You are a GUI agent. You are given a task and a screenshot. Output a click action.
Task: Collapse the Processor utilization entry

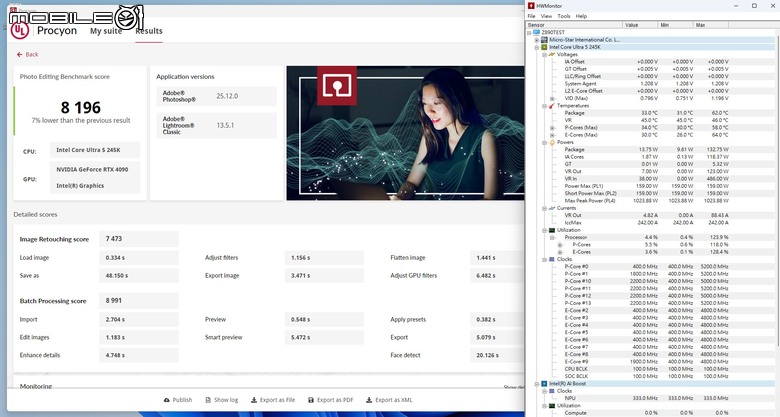[x=552, y=237]
